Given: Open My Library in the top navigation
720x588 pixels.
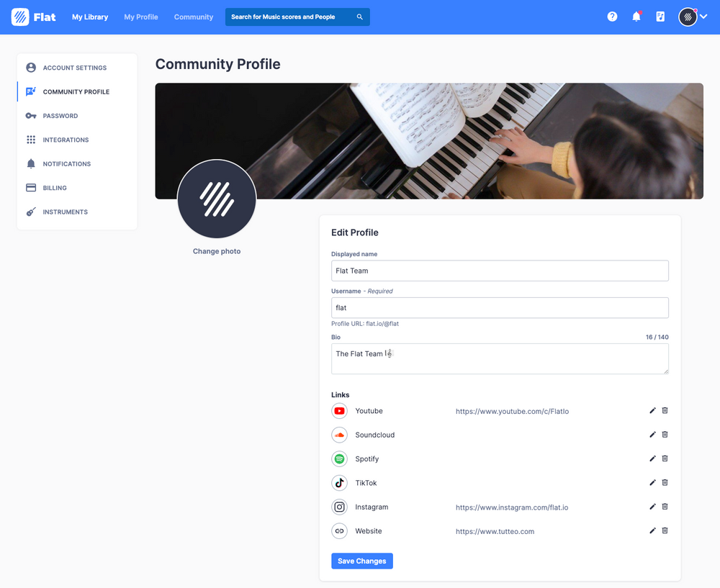Looking at the screenshot, I should (89, 17).
